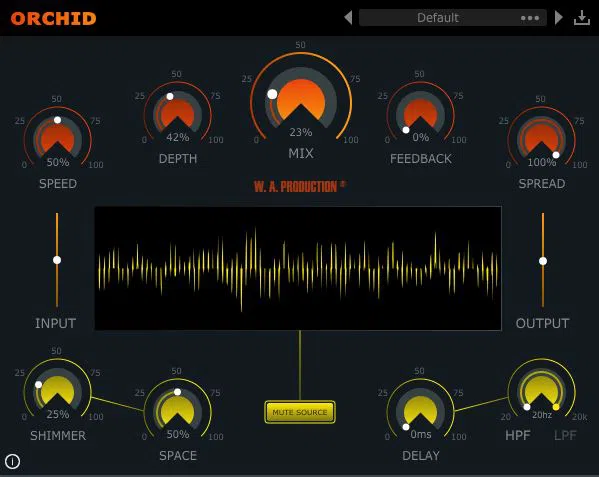Viewport: 599px width, 477px height.
Task: Click the FEEDBACK knob
Action: coord(421,113)
